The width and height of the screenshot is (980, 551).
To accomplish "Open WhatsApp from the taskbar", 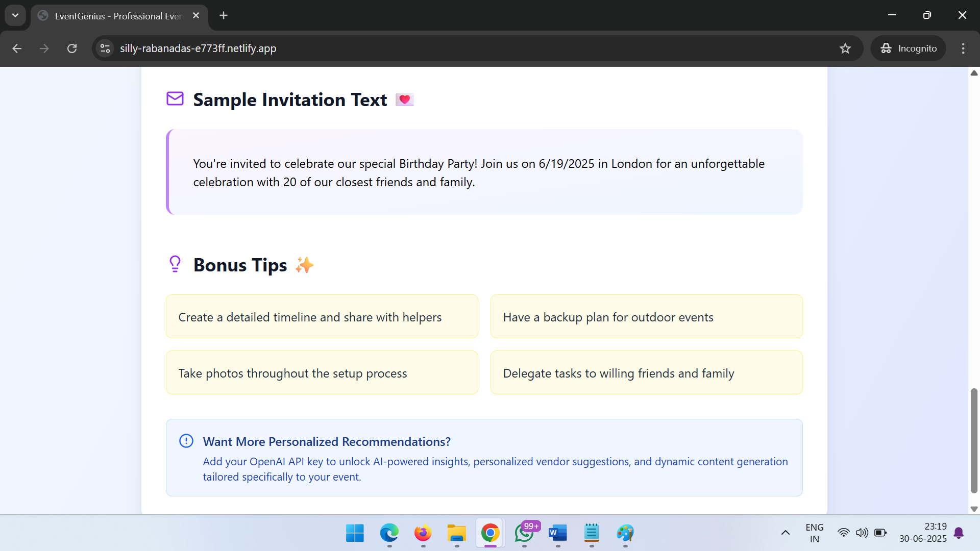I will (524, 533).
